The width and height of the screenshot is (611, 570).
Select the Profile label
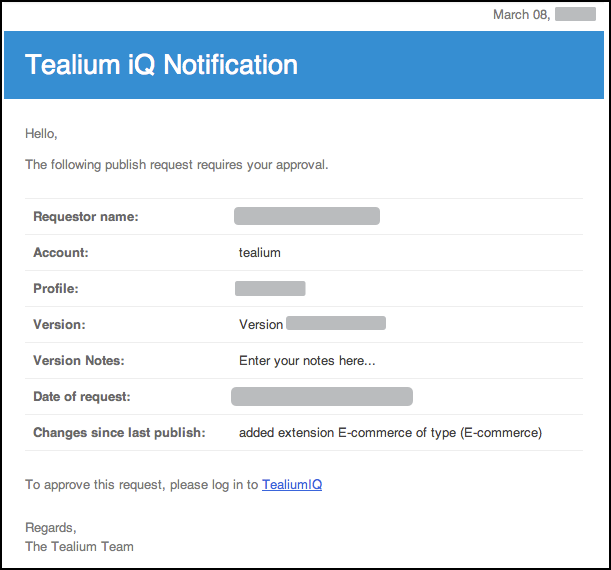56,289
